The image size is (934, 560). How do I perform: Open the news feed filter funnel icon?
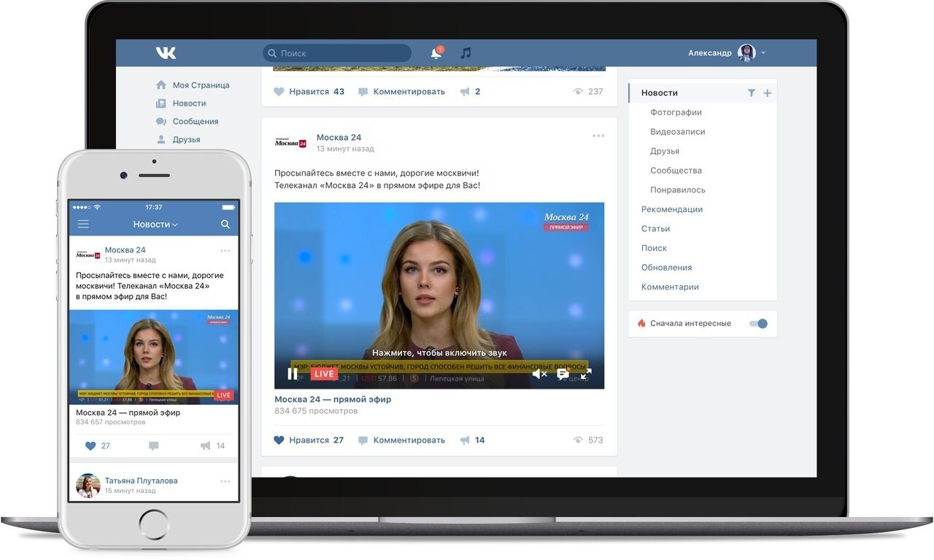click(x=751, y=93)
